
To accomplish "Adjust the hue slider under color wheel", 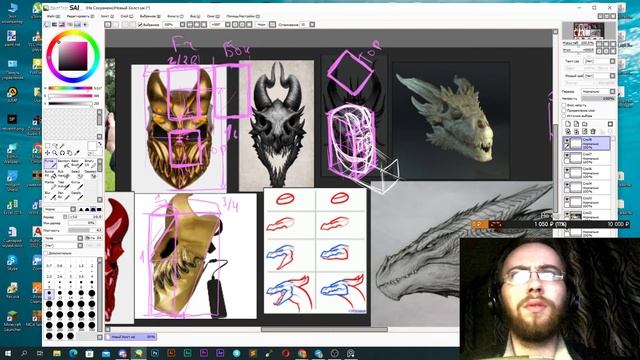I will point(70,88).
